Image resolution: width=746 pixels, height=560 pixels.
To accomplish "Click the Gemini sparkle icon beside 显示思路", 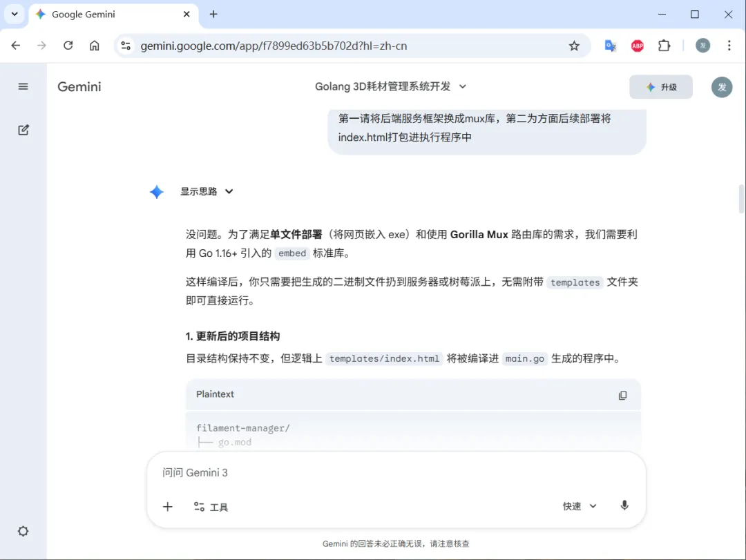I will 157,192.
